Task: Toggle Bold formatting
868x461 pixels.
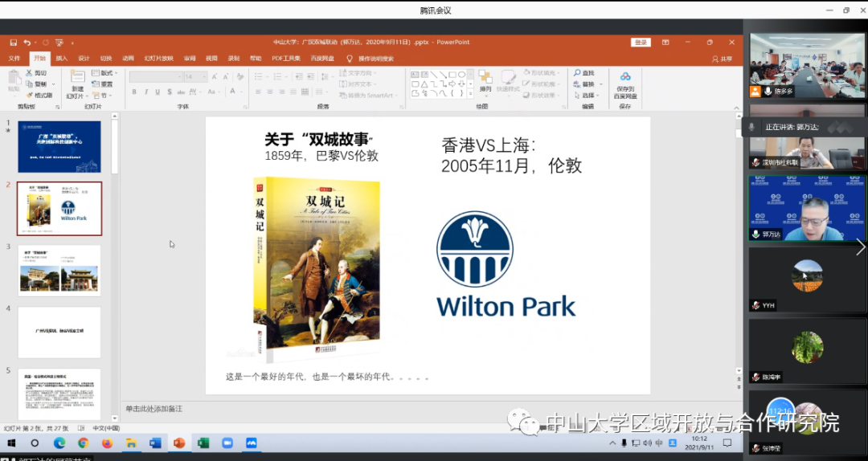Action: (x=134, y=92)
